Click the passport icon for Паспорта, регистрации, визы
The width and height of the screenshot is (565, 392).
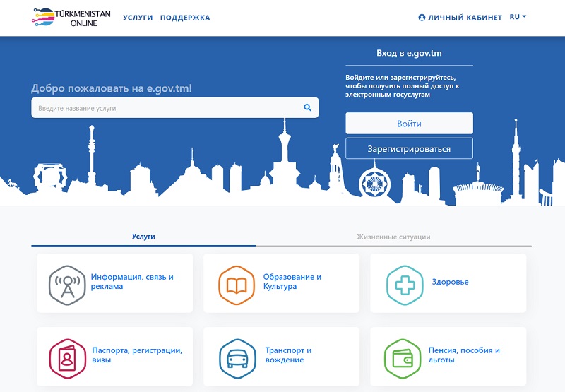(67, 356)
